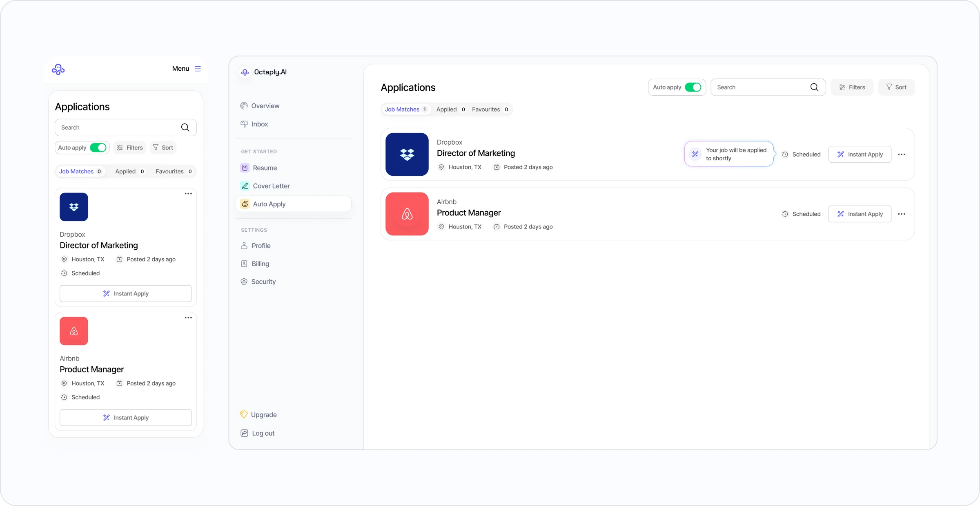Open the three-dot menu for the Airbnb desktop row
The image size is (980, 506).
(x=901, y=214)
